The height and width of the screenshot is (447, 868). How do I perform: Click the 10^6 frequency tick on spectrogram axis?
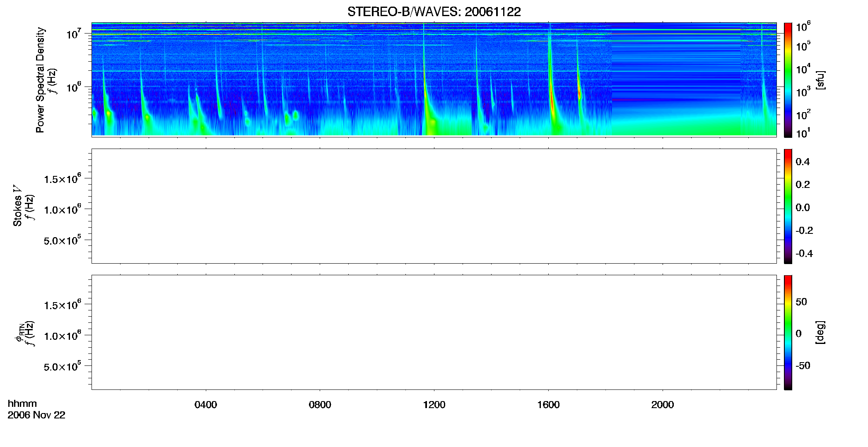tap(73, 87)
